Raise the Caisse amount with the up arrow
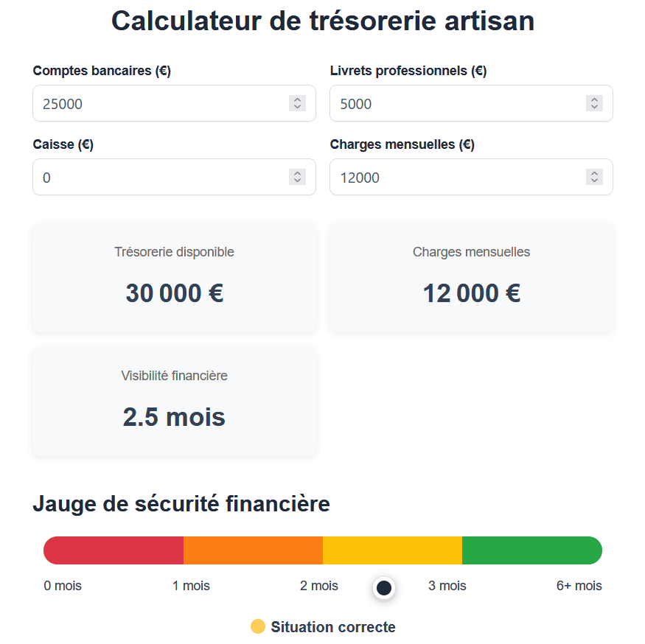Screen dimensions: 645x644 click(x=297, y=172)
